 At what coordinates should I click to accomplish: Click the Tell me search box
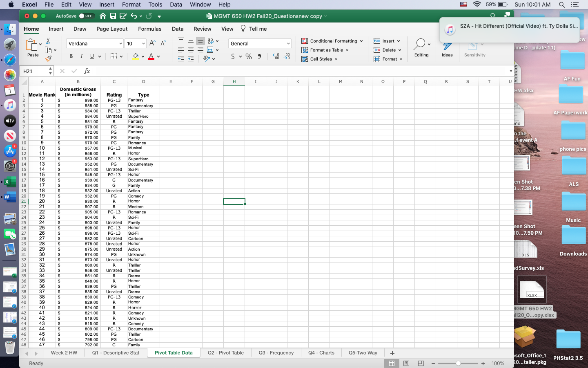click(254, 29)
